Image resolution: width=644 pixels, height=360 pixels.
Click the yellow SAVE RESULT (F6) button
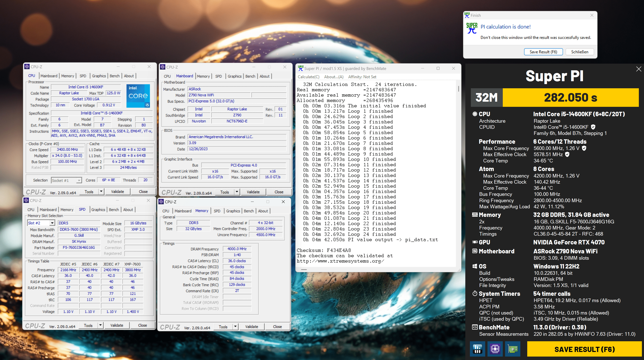click(x=585, y=349)
